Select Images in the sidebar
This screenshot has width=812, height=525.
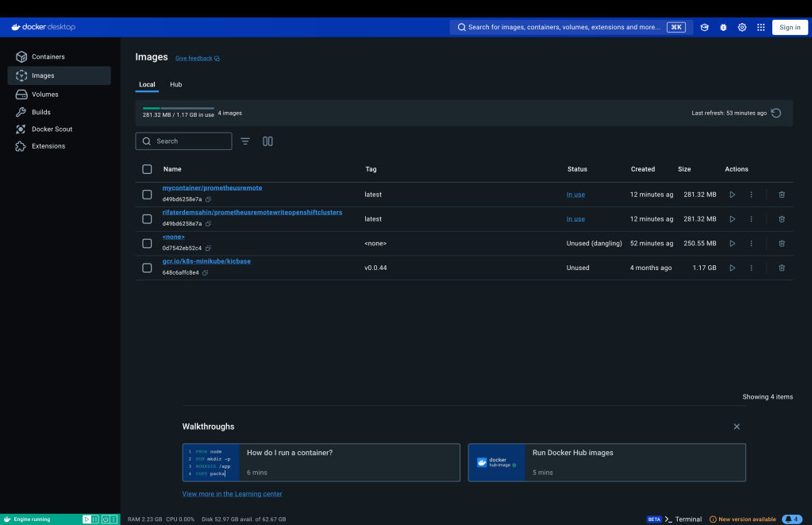tap(59, 75)
